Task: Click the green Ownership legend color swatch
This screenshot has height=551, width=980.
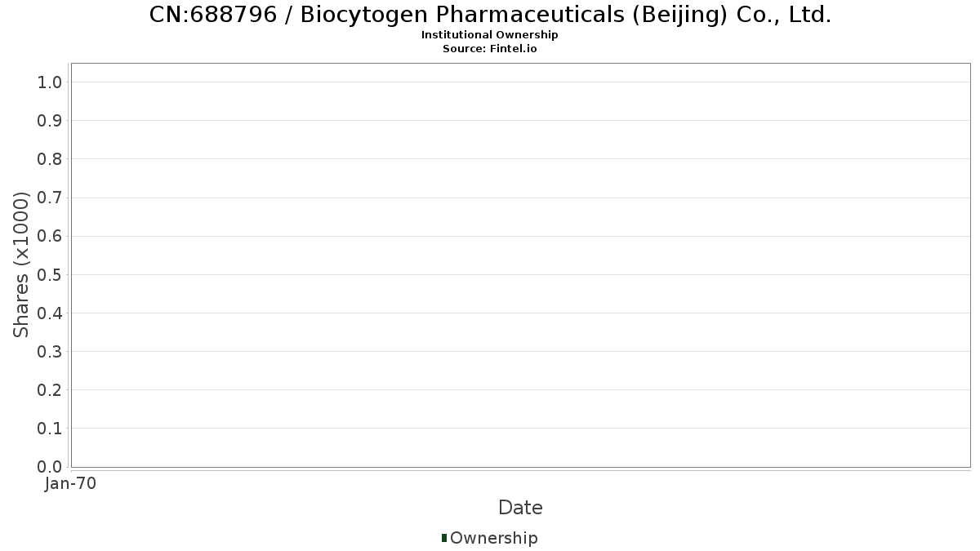Action: click(x=444, y=538)
